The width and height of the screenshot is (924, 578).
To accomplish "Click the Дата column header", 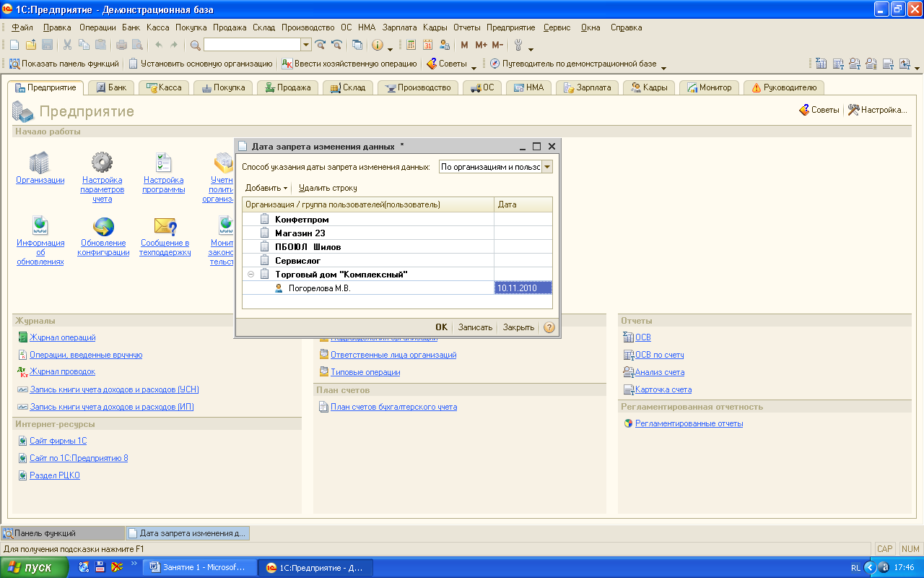I will [x=523, y=204].
